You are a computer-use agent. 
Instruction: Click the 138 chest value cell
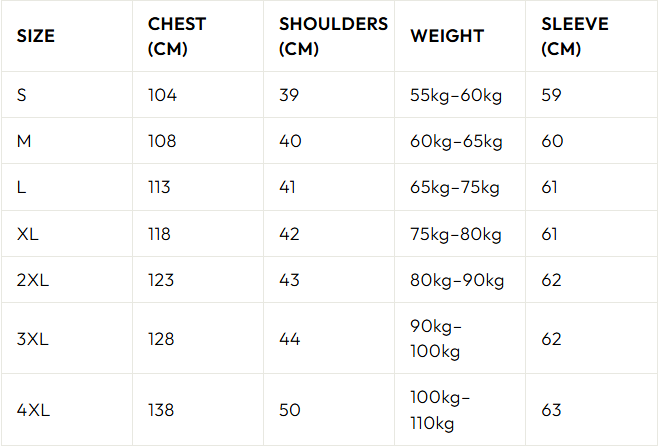[x=161, y=410]
